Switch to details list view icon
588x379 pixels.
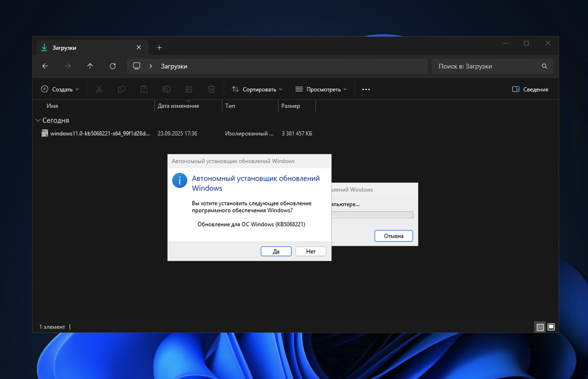tap(540, 327)
